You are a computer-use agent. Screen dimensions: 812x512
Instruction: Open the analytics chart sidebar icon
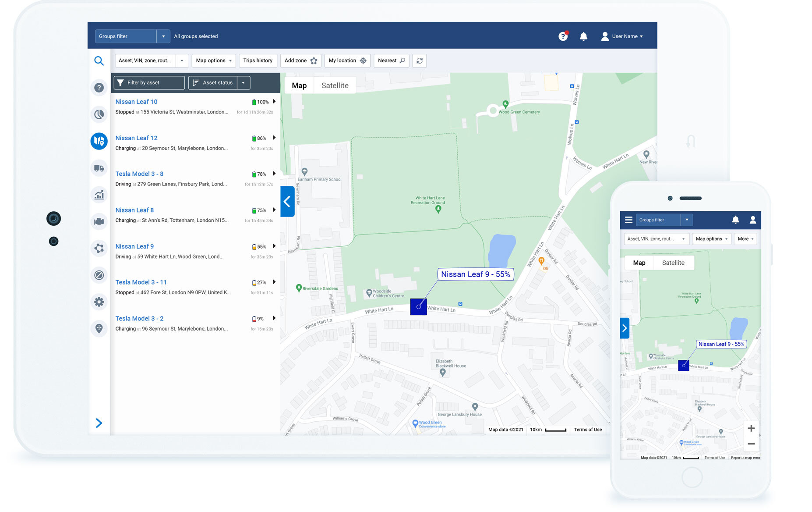click(x=99, y=195)
